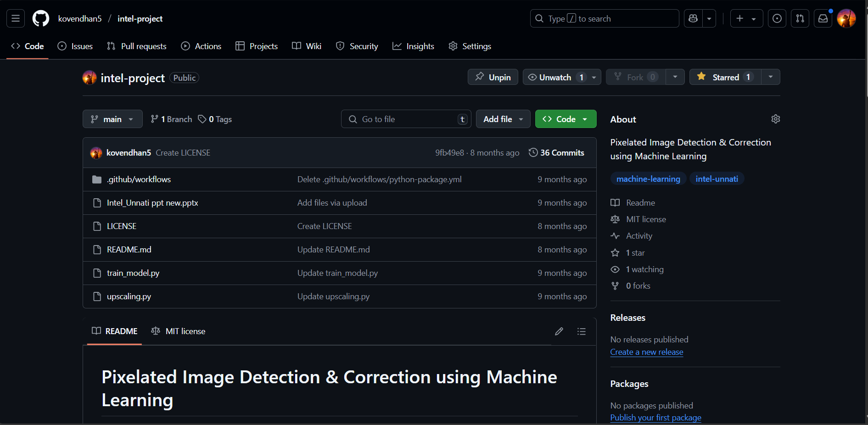The image size is (868, 425).
Task: Open Delete .github/workflows/python-package.yml commit message
Action: 379,179
